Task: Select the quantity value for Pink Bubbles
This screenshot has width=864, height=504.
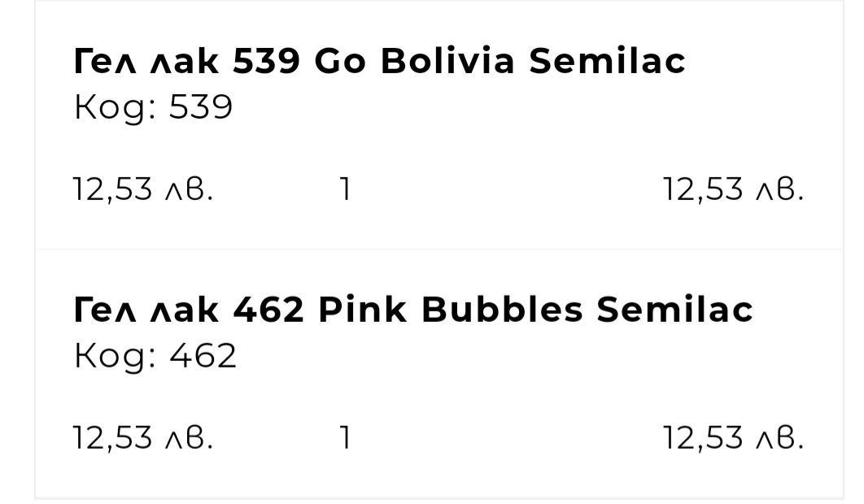Action: (x=346, y=438)
